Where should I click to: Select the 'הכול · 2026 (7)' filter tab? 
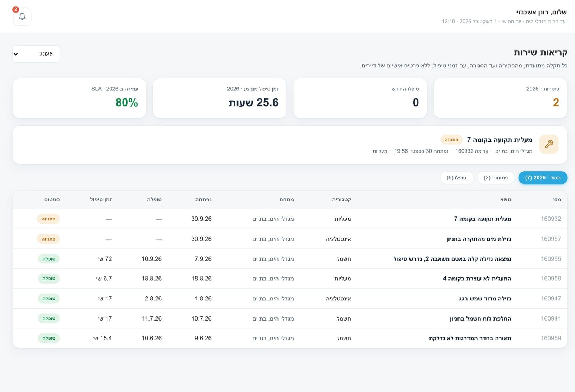[x=543, y=178]
